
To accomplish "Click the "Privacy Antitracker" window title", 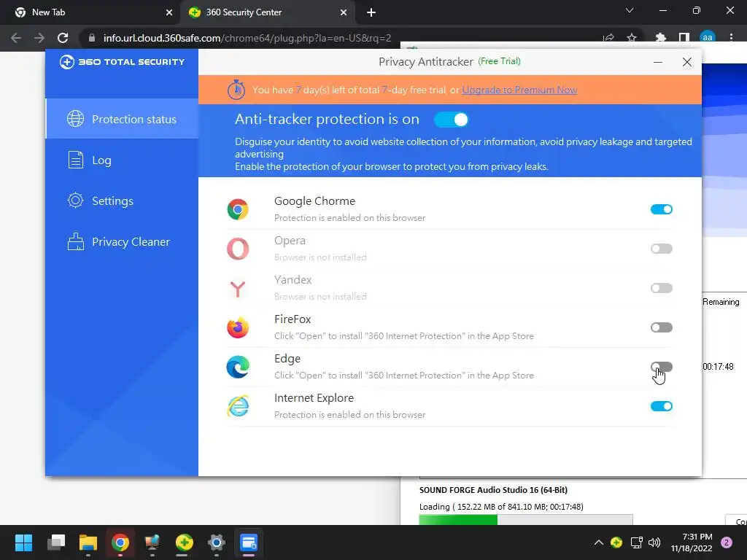I will (426, 61).
